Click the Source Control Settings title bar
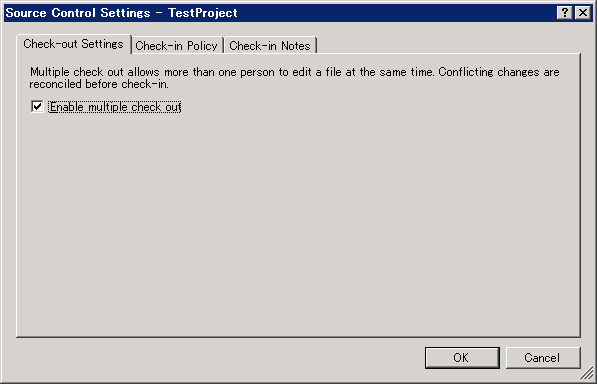 [x=280, y=13]
